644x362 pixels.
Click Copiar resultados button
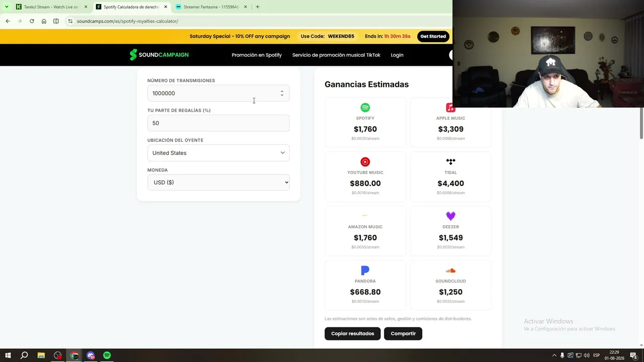[353, 333]
